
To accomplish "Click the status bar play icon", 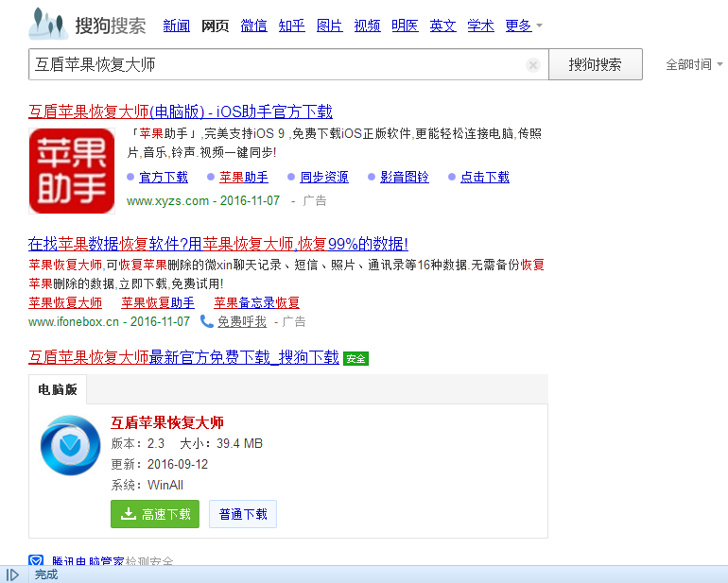I will pos(12,575).
